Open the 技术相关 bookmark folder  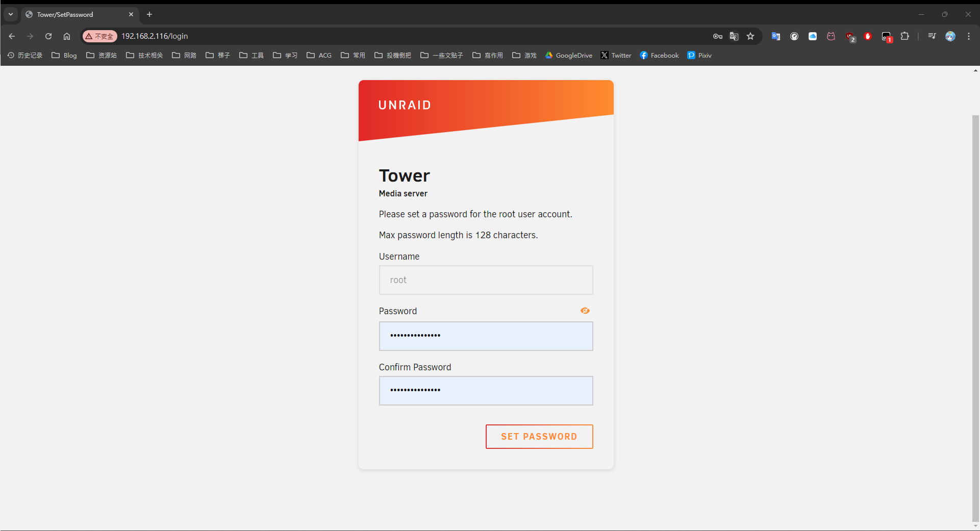[x=144, y=55]
